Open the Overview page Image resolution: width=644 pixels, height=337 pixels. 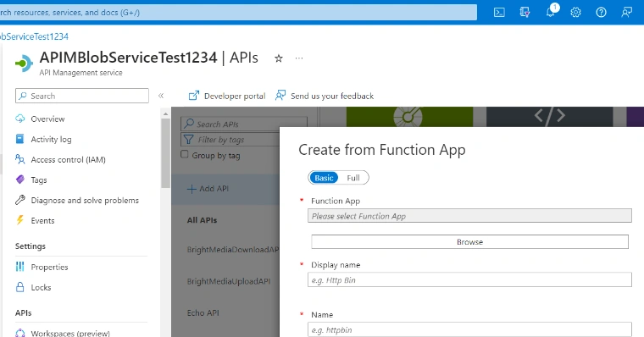click(x=47, y=119)
